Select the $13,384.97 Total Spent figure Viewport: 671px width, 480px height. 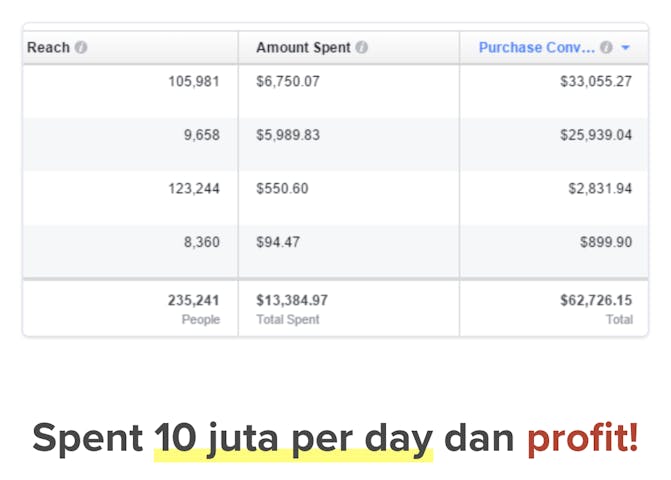292,300
